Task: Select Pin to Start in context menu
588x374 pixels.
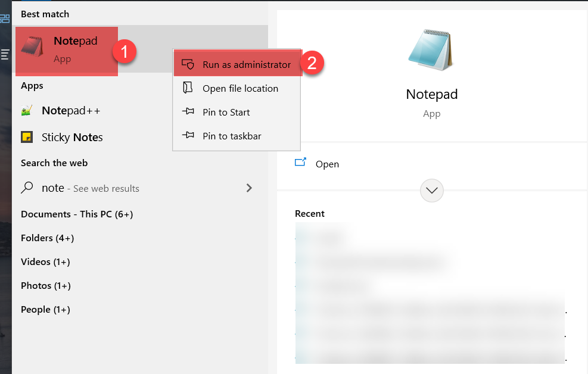Action: pos(237,112)
